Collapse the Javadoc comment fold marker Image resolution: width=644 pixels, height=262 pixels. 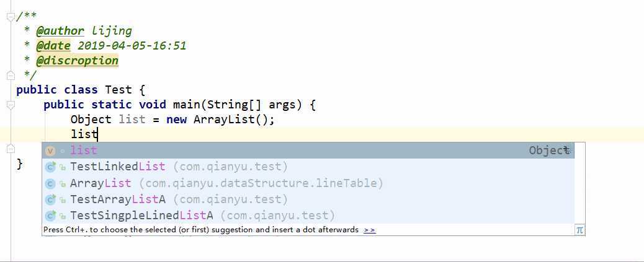(11, 17)
